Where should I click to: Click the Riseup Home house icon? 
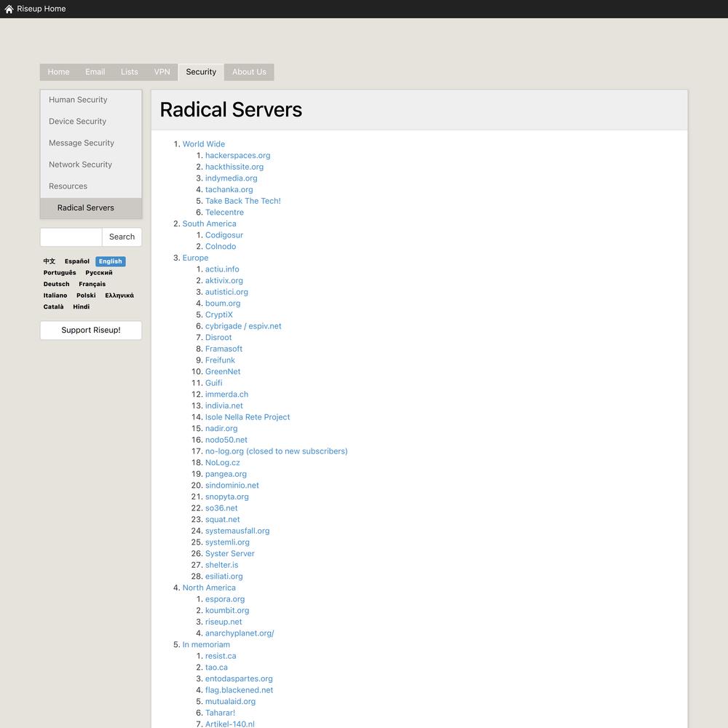9,9
